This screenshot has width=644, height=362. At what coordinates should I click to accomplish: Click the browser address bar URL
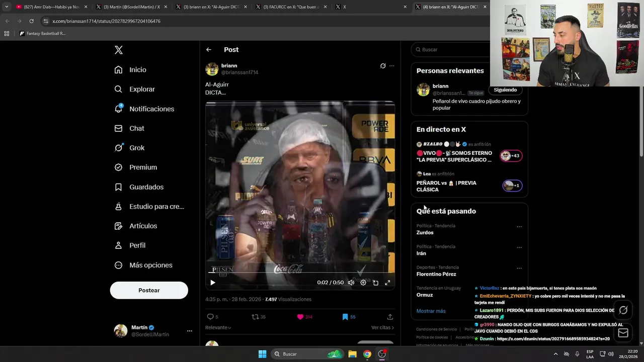point(106,21)
